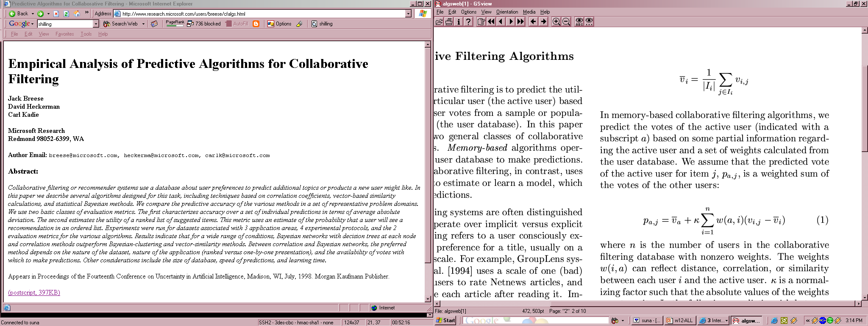Image resolution: width=868 pixels, height=326 pixels.
Task: Toggle the Google toolbar highlight marker
Action: pos(299,24)
